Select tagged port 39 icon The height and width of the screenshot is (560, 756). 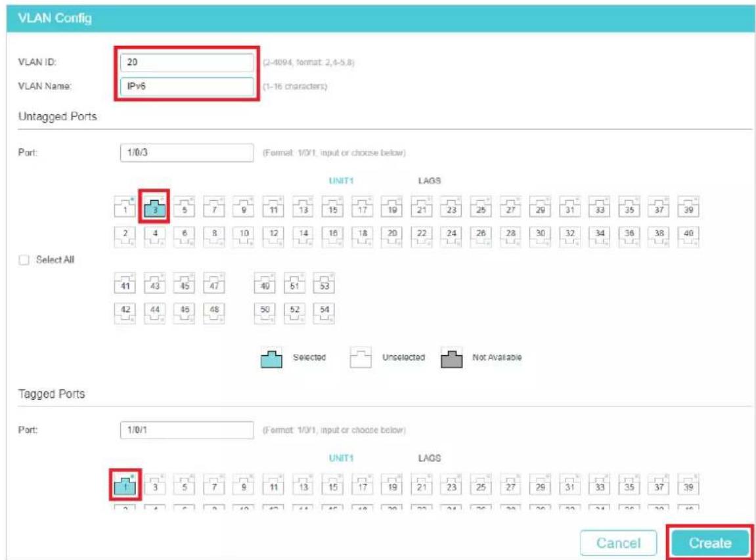688,485
